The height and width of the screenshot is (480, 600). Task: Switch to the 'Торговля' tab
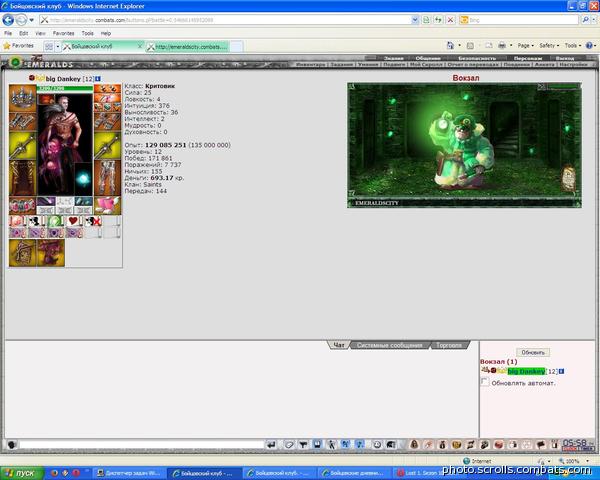click(x=449, y=345)
